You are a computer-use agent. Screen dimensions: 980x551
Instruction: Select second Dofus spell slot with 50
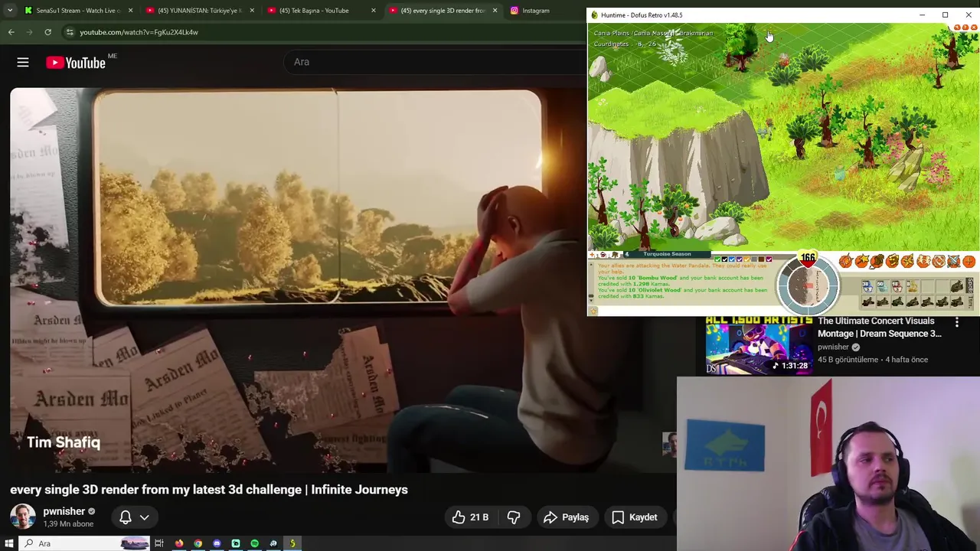pos(882,286)
